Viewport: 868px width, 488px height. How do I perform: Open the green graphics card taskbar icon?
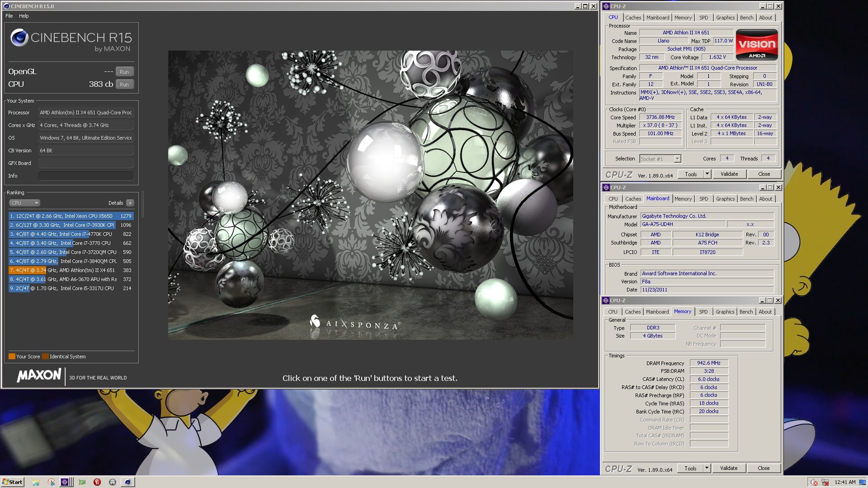point(82,482)
